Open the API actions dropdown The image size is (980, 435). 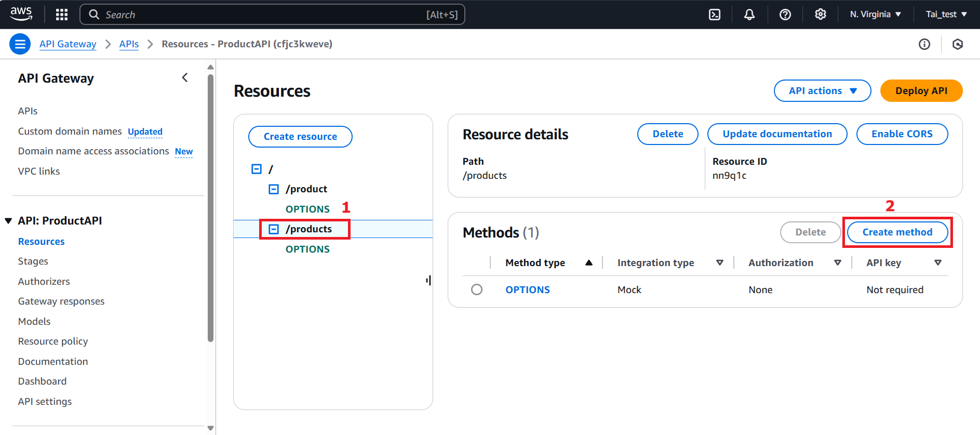(x=822, y=91)
